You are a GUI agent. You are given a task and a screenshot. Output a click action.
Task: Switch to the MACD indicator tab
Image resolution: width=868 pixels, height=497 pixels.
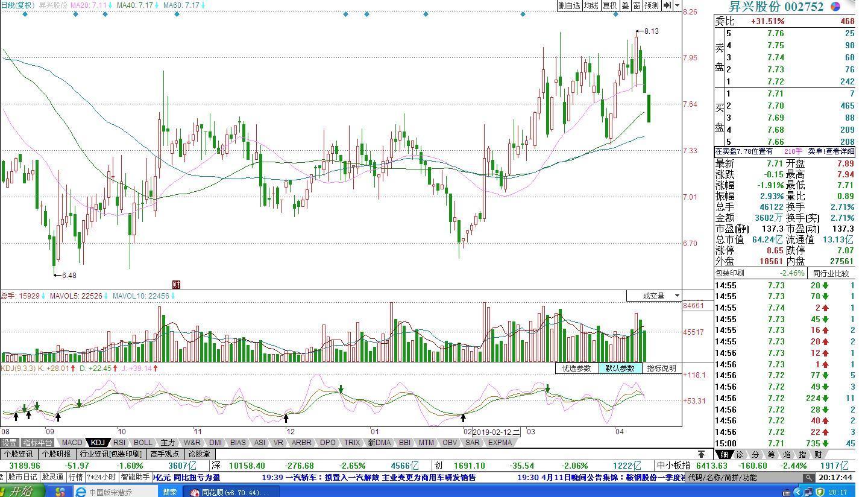pos(72,443)
